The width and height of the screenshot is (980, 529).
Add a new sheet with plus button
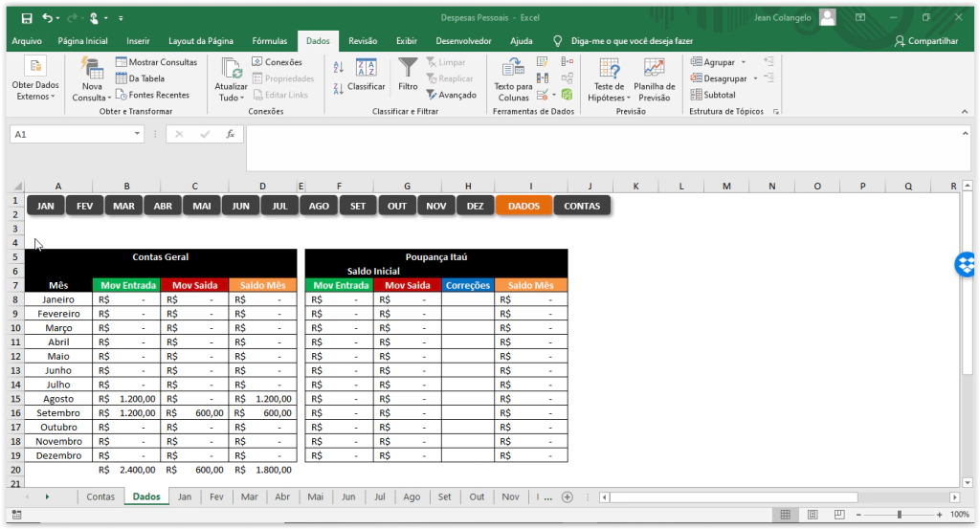coord(567,497)
